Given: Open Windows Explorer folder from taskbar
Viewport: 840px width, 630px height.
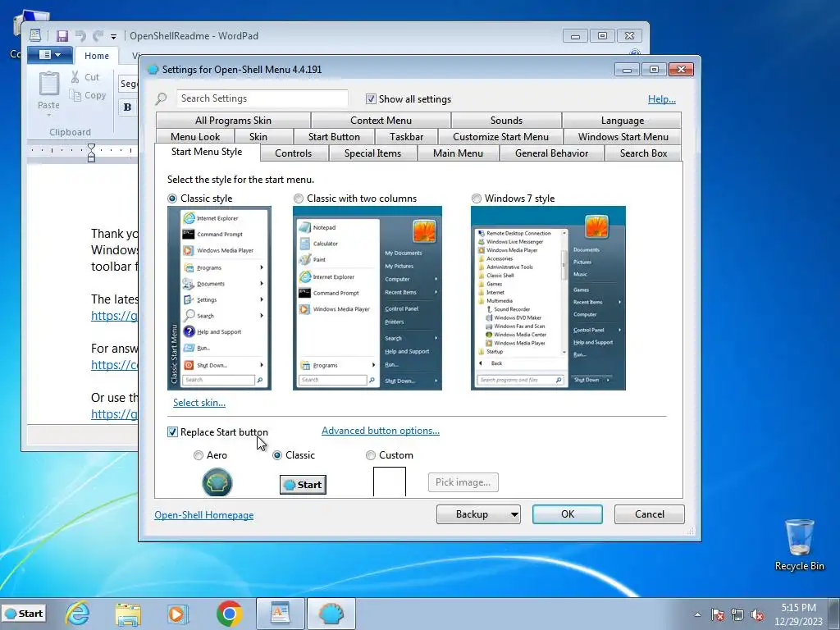Looking at the screenshot, I should tap(127, 614).
